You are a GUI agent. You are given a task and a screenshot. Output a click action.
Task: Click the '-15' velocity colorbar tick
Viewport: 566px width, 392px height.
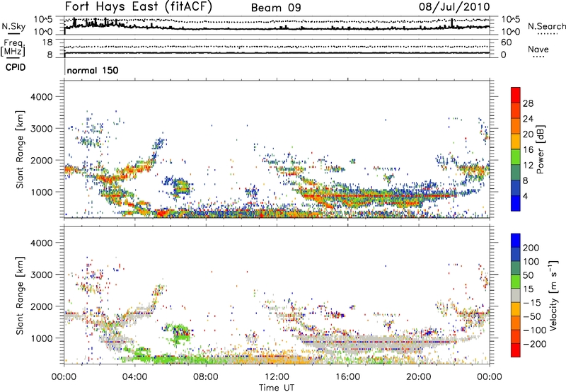(532, 303)
